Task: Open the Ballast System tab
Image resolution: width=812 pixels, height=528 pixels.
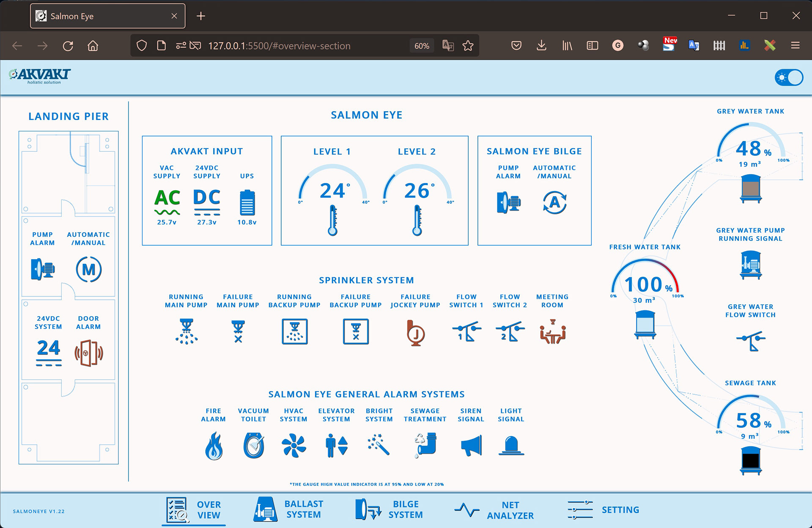Action: [288, 509]
